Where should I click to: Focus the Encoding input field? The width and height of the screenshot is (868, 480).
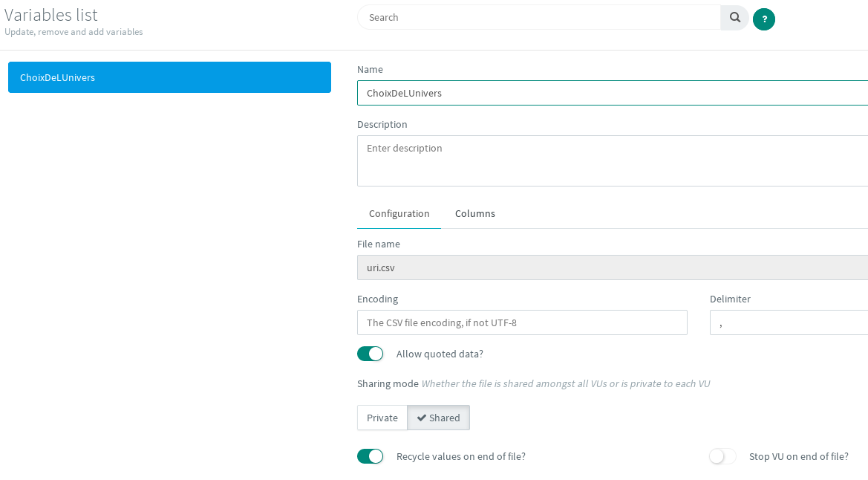pyautogui.click(x=522, y=322)
